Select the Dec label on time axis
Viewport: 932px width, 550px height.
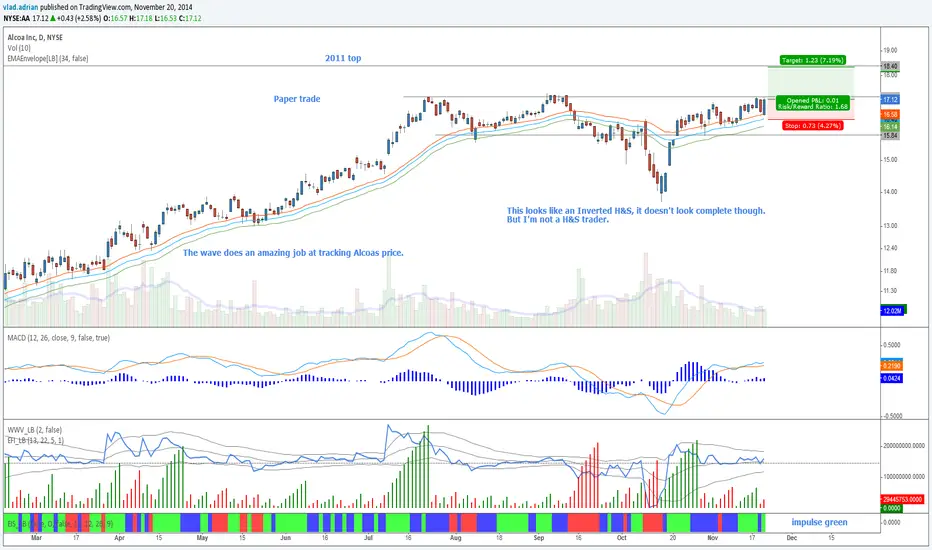[x=791, y=538]
